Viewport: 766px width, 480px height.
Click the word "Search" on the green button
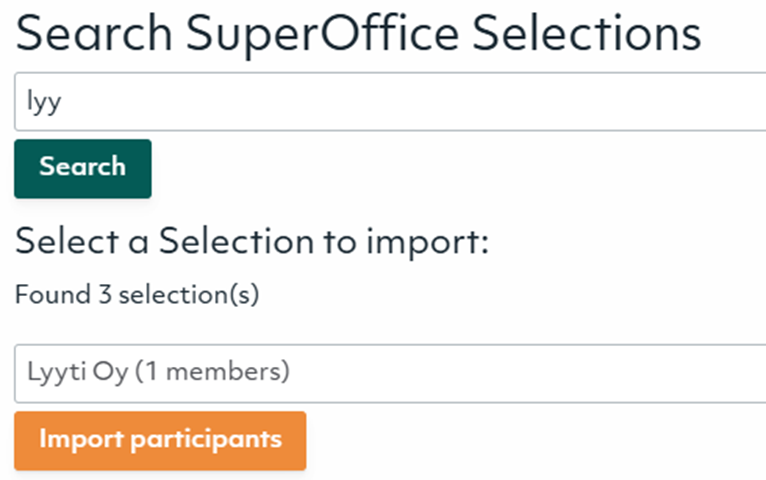coord(83,166)
